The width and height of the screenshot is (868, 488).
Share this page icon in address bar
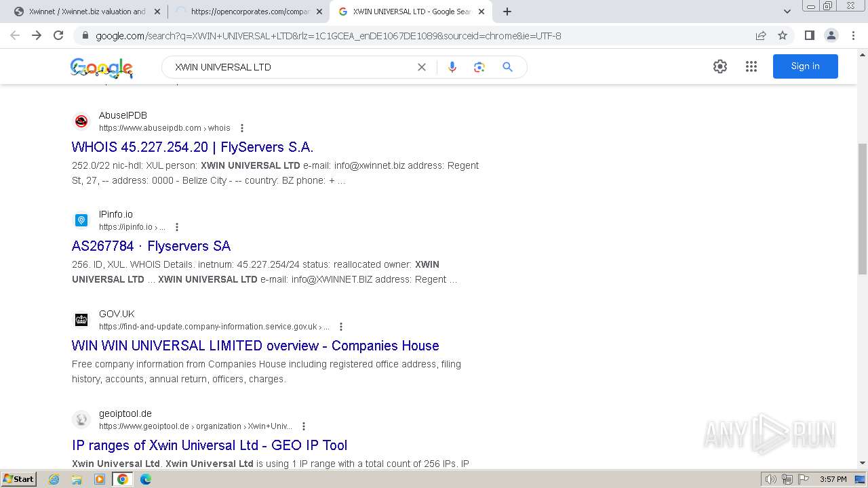pos(761,35)
